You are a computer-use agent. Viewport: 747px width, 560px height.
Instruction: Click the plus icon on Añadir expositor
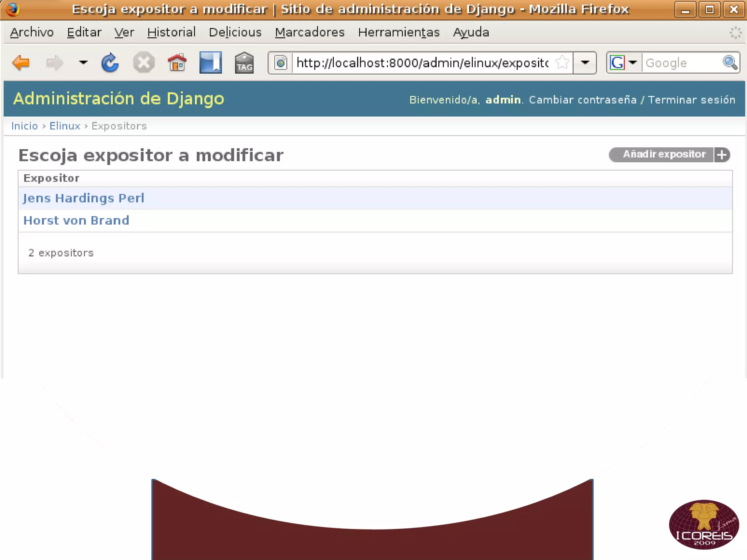[x=722, y=155]
